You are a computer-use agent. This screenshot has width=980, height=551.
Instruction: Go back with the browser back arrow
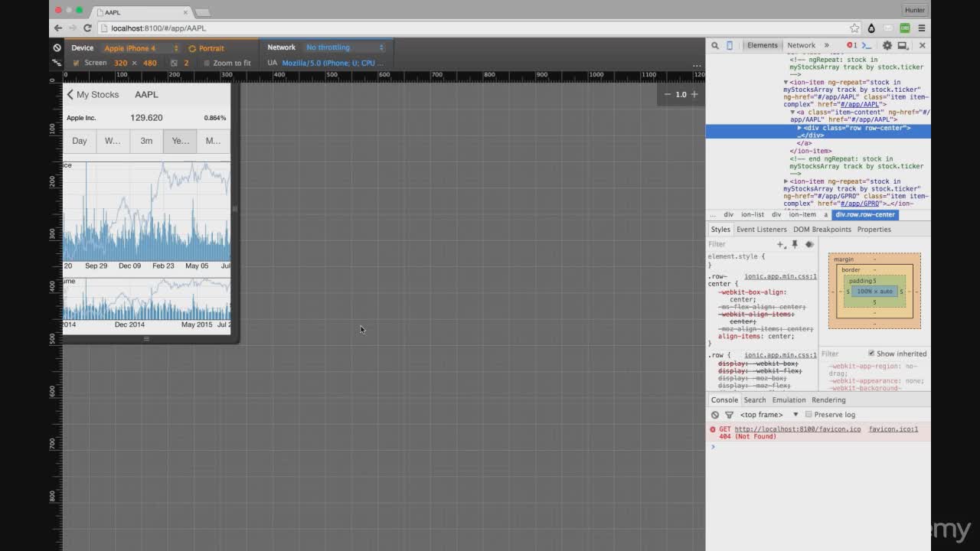pos(58,28)
